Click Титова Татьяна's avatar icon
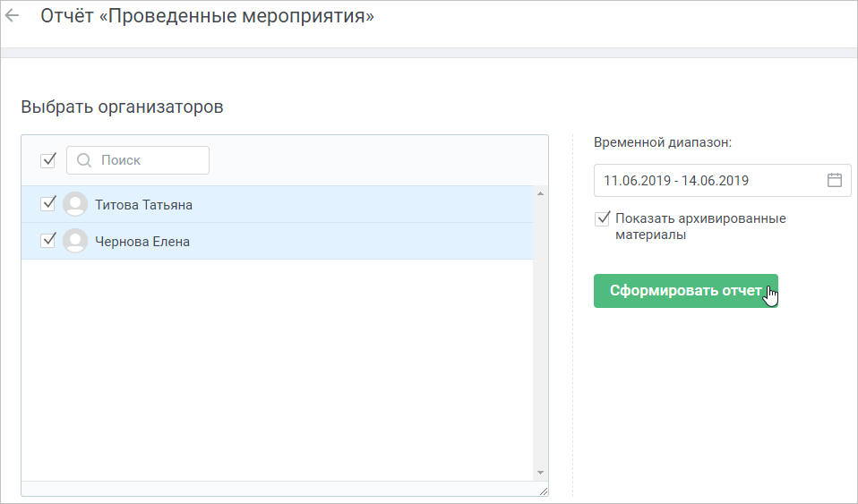The height and width of the screenshot is (504, 858). pos(75,204)
